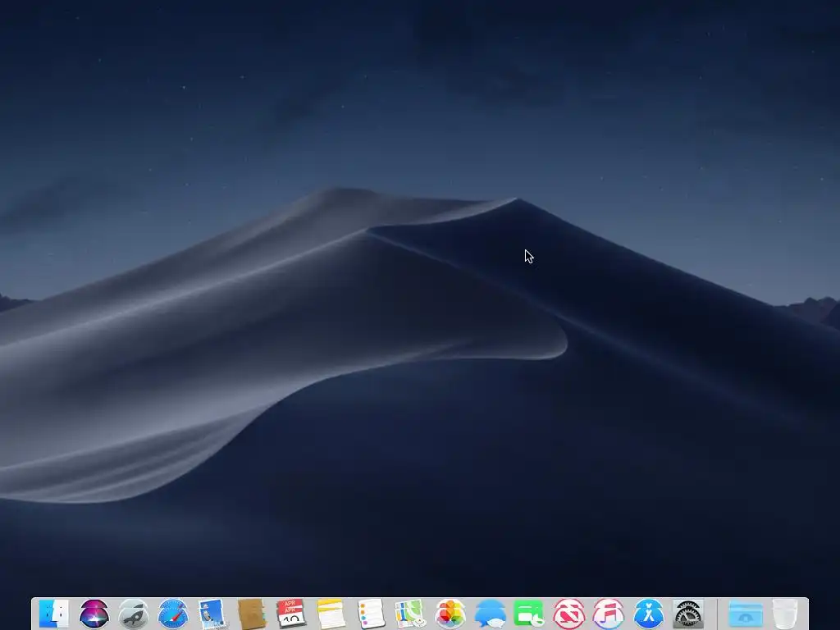Open Calendar APR icon

pyautogui.click(x=291, y=614)
